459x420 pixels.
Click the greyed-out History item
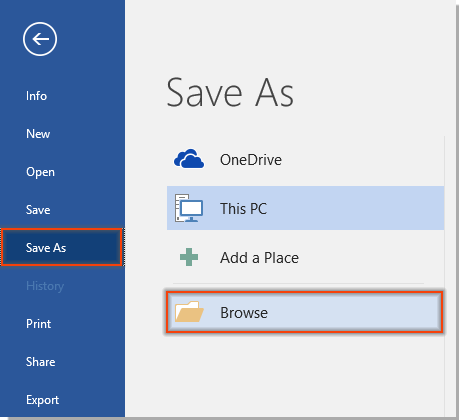click(45, 286)
